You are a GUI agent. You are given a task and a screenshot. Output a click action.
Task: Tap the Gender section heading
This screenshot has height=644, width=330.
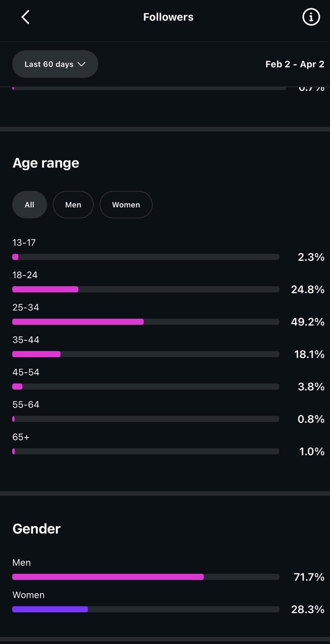tap(36, 528)
